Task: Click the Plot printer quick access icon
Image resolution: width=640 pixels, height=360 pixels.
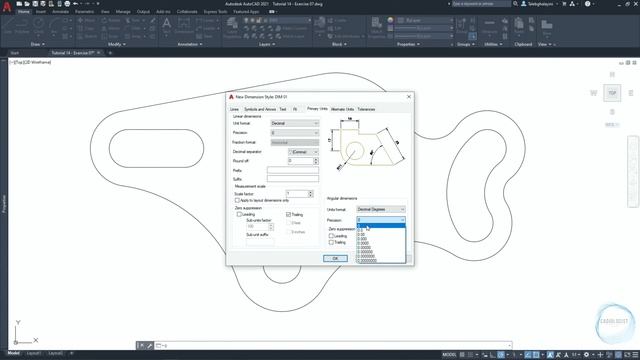Action: 67,4
